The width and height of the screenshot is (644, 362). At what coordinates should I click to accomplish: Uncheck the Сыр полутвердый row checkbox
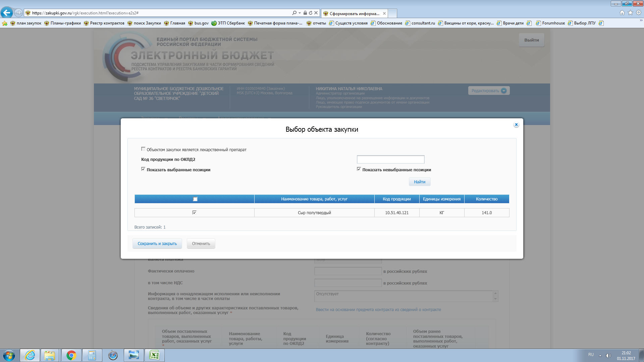click(x=194, y=213)
